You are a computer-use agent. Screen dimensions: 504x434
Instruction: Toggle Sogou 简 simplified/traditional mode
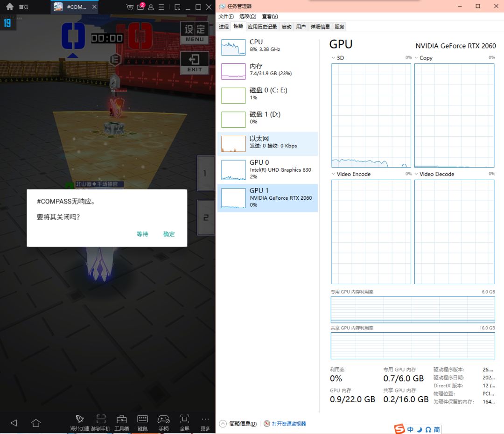point(436,429)
